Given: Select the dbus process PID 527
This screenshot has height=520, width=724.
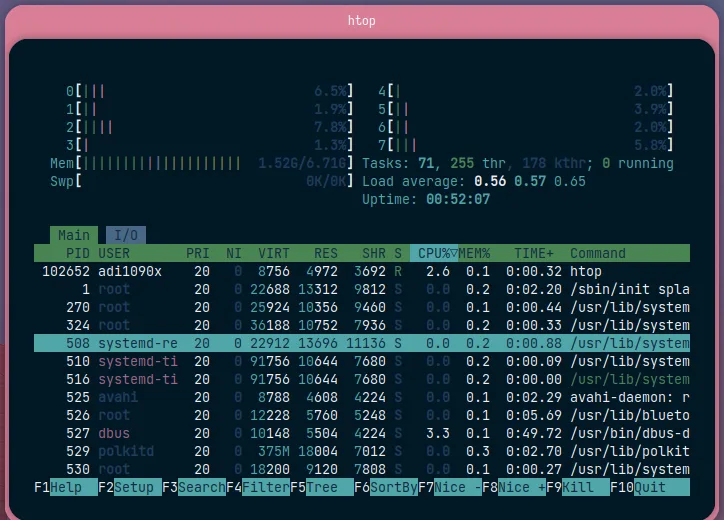Looking at the screenshot, I should click(x=362, y=433).
